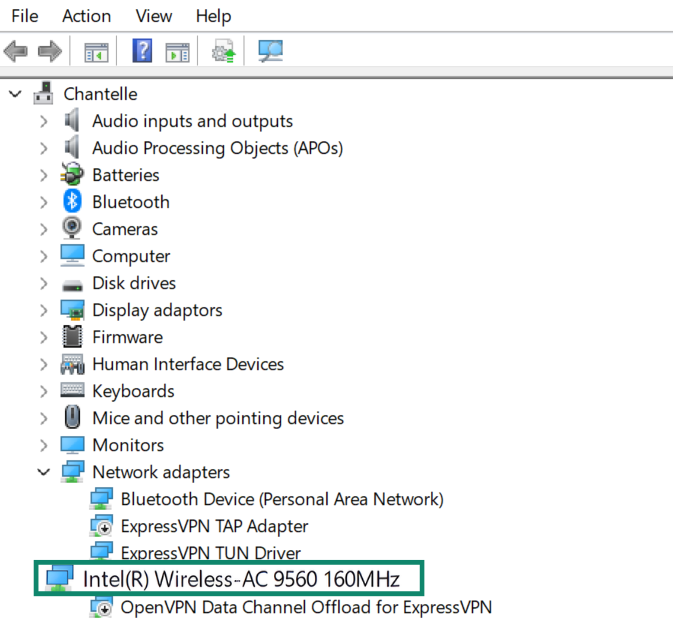Image resolution: width=673 pixels, height=622 pixels.
Task: Click Scan for hardware changes icon
Action: coord(270,51)
